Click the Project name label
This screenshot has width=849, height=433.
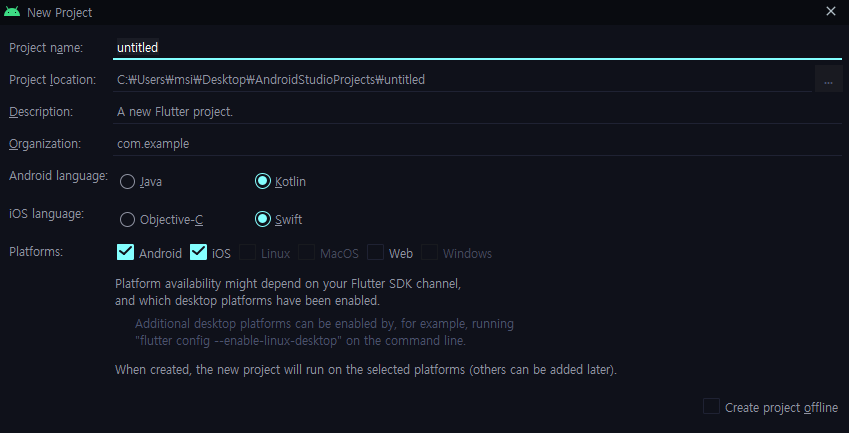(x=46, y=48)
